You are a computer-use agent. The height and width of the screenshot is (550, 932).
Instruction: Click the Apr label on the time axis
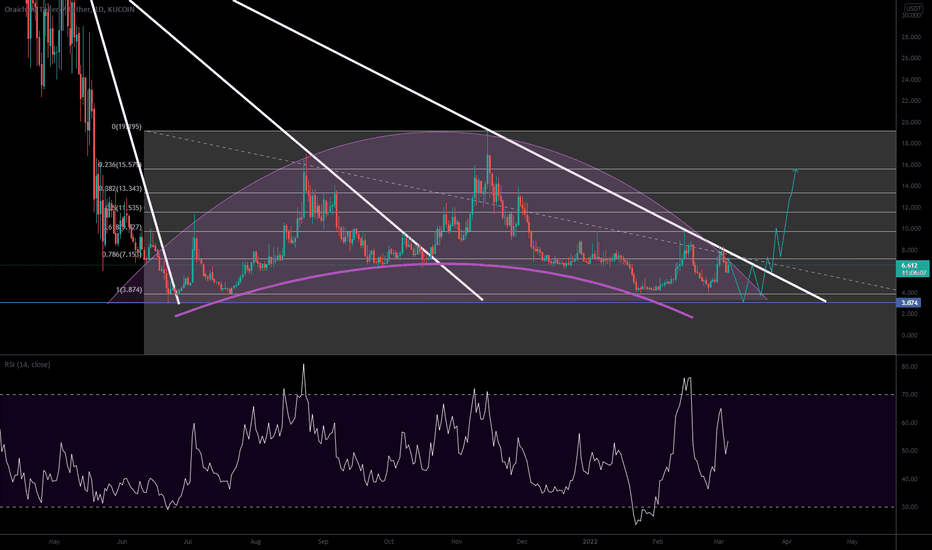(x=786, y=542)
